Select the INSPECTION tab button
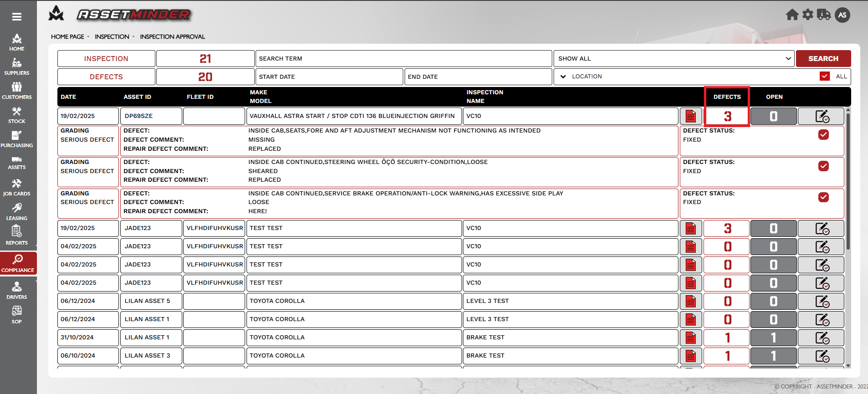The height and width of the screenshot is (394, 868). click(x=106, y=58)
